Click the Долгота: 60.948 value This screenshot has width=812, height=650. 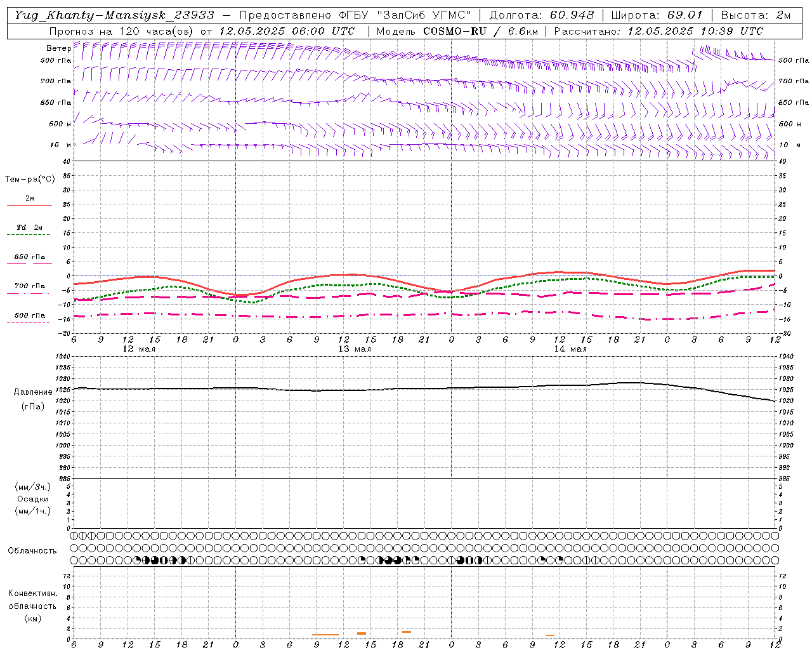542,15
